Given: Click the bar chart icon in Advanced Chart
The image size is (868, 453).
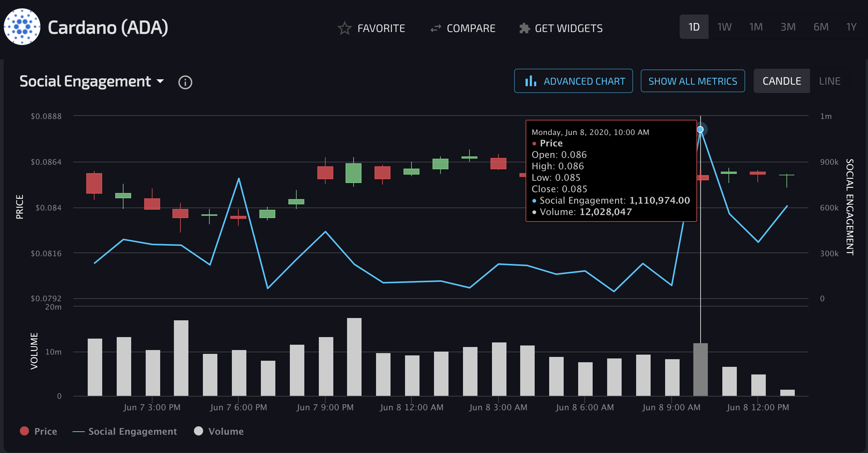Looking at the screenshot, I should pyautogui.click(x=530, y=81).
